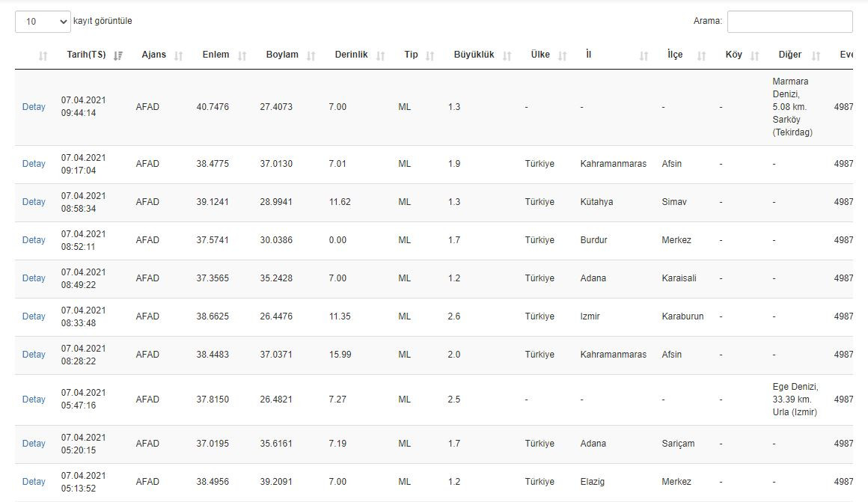Open the records-per-page dropdown showing 10
Viewport: 868px width, 502px height.
point(43,22)
